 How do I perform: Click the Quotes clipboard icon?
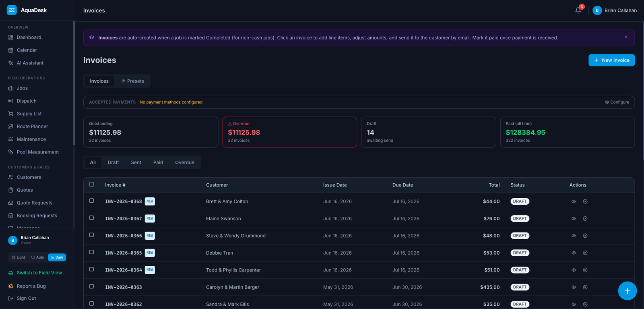tap(11, 190)
